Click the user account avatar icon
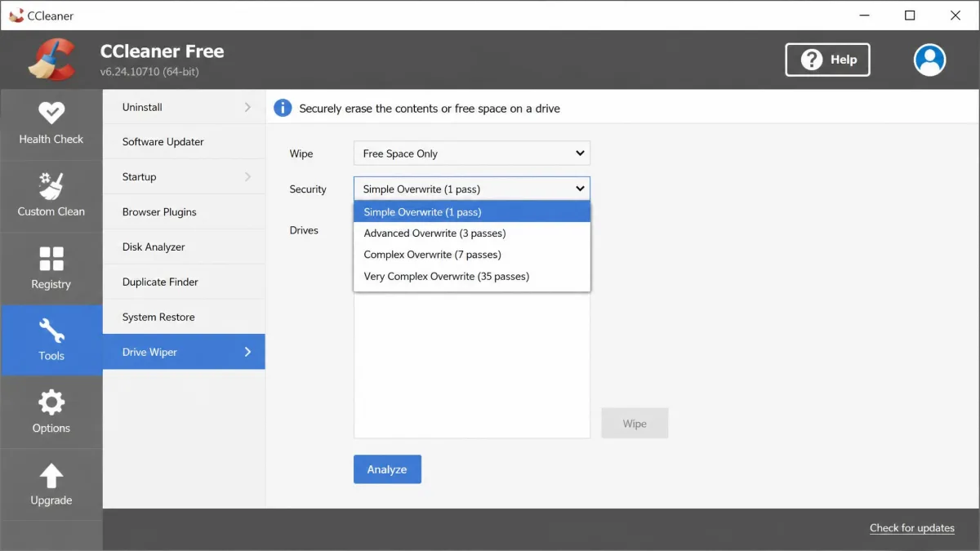The image size is (980, 551). [x=929, y=60]
